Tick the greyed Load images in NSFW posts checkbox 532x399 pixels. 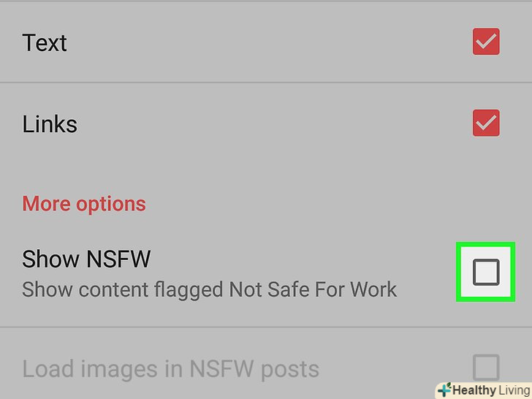coord(486,368)
